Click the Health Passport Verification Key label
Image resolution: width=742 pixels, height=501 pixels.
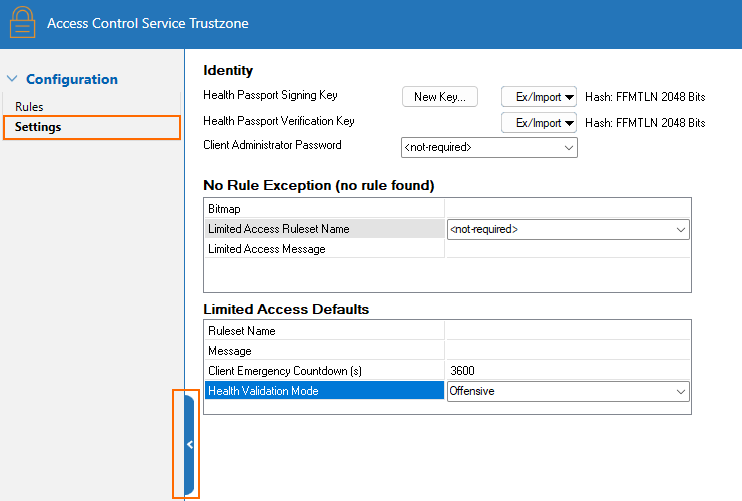pos(279,121)
